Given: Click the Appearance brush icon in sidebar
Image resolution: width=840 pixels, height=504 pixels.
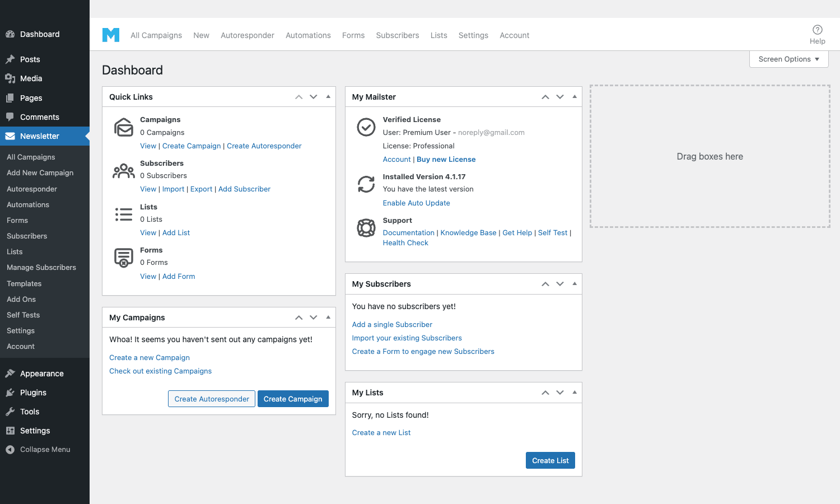Looking at the screenshot, I should point(10,374).
